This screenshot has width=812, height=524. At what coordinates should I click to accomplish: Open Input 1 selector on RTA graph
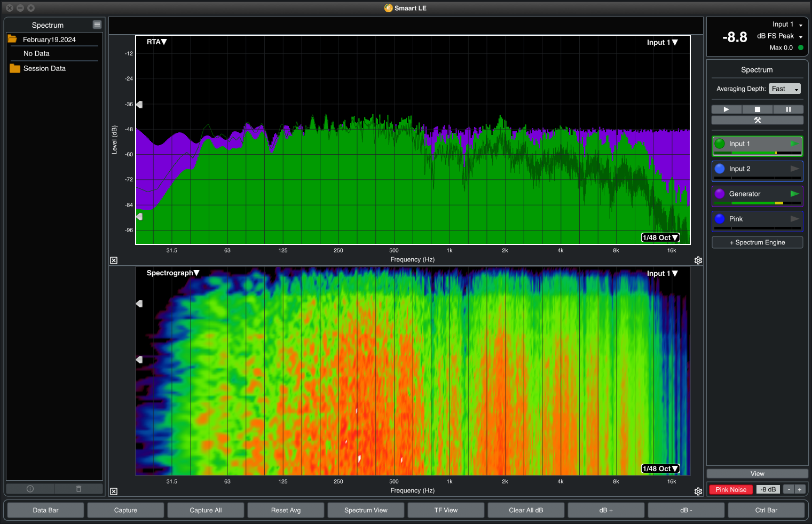(662, 42)
